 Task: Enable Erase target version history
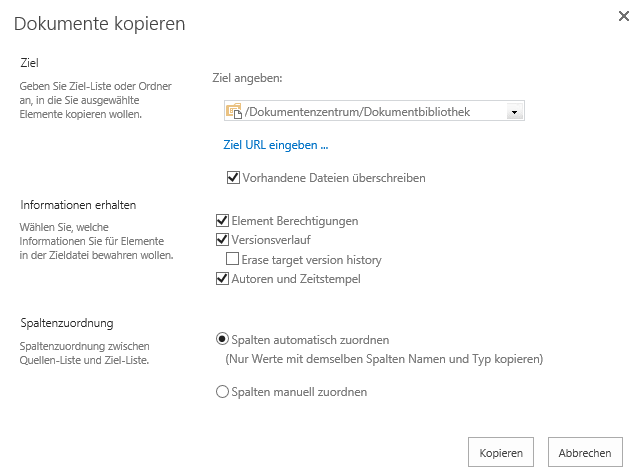pos(232,258)
